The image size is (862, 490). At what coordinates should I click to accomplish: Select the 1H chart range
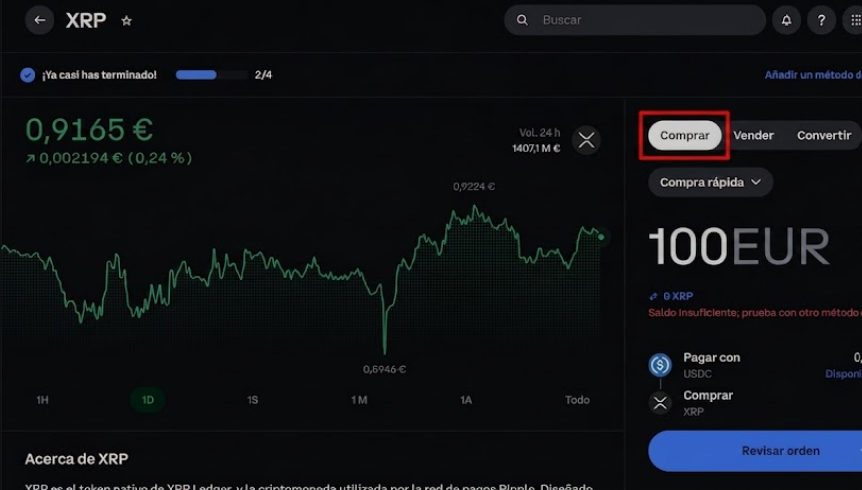42,400
